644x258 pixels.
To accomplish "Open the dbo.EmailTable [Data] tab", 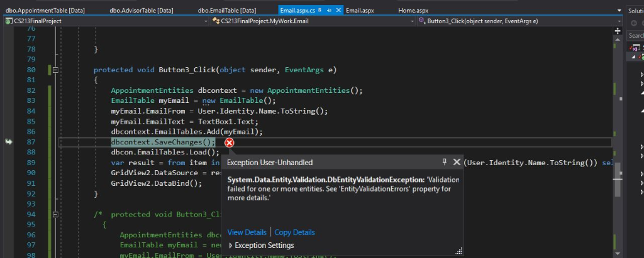I will tap(226, 10).
